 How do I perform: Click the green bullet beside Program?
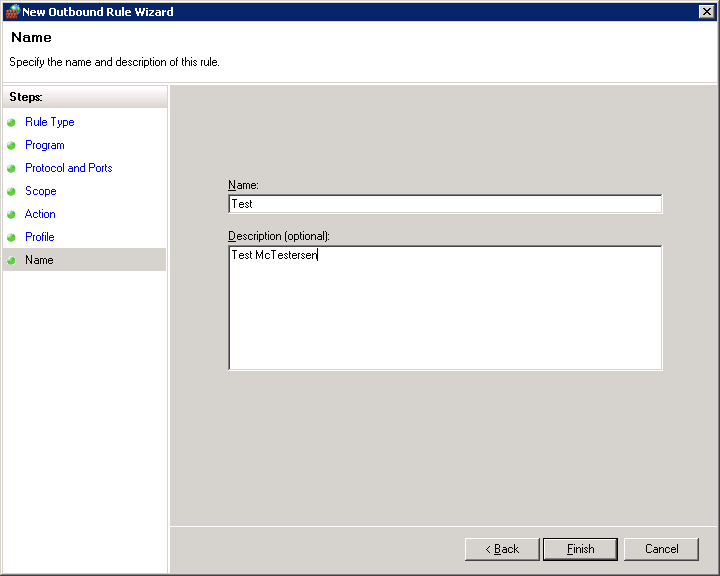coord(11,146)
